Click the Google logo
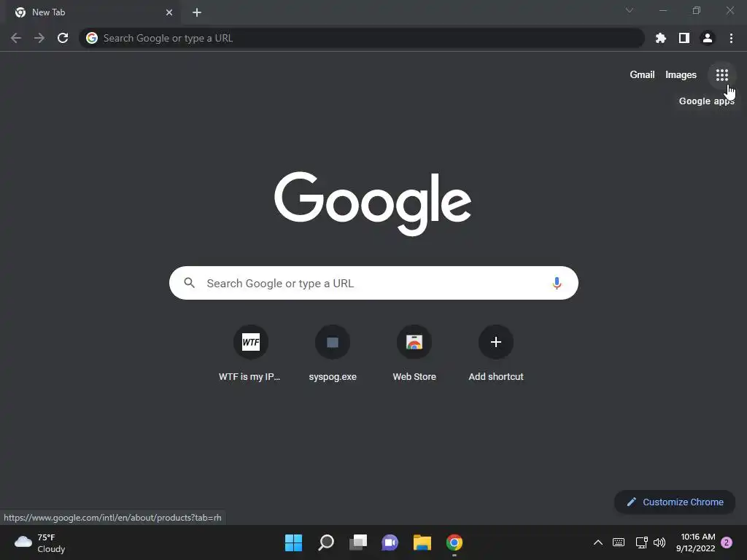 (373, 203)
